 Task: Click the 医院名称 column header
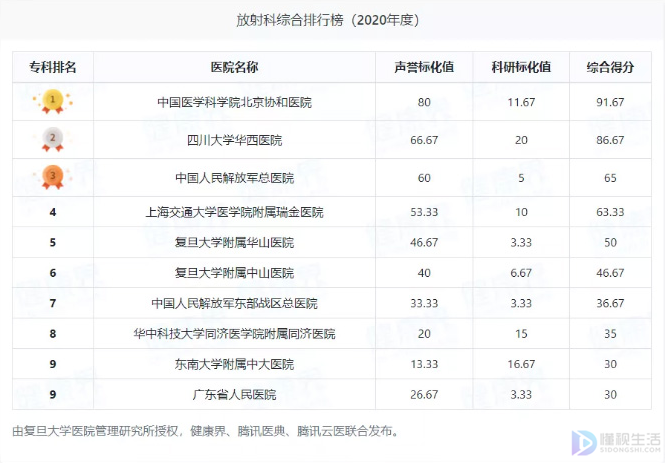(x=234, y=67)
